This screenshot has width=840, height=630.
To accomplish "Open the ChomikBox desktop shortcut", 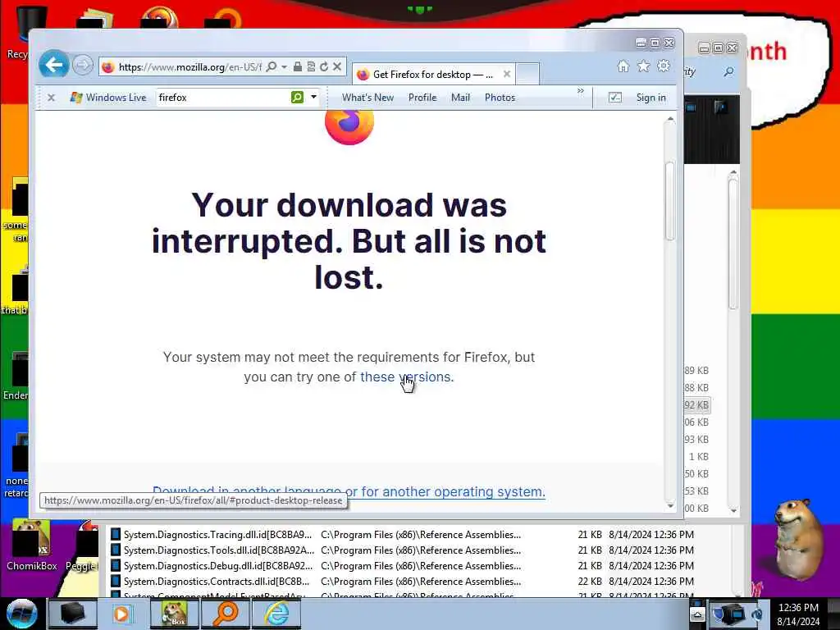I will pyautogui.click(x=32, y=546).
